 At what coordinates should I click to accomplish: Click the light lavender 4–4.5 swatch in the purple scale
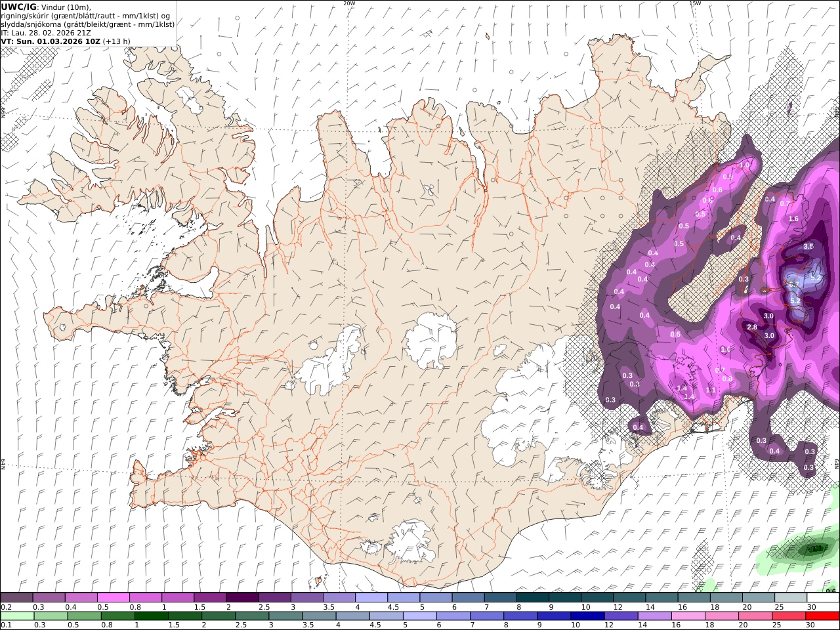click(x=370, y=597)
